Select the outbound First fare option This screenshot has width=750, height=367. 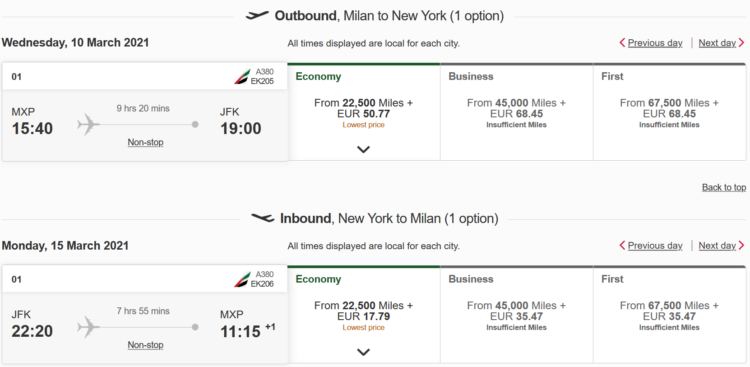[670, 111]
